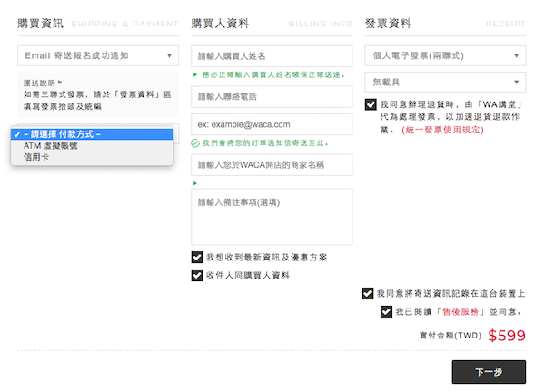Toggle 我已閱讀售後服務 agreement checkbox
545x392 pixels.
(386, 311)
